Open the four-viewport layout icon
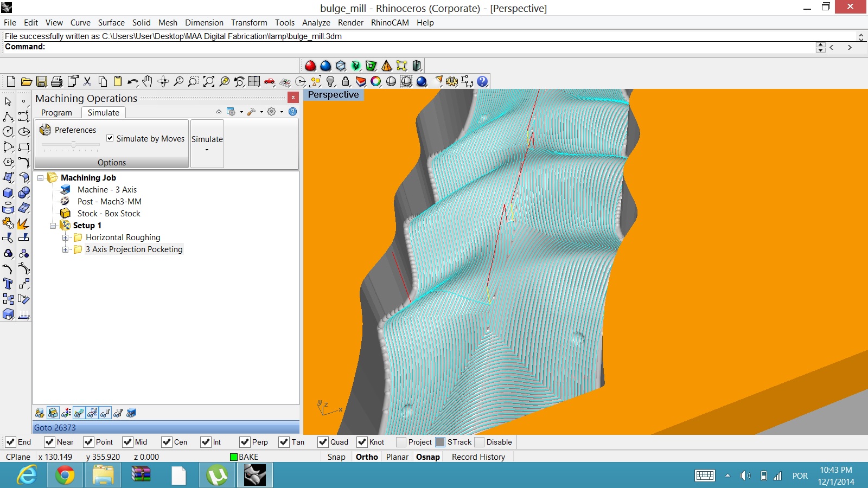 254,81
